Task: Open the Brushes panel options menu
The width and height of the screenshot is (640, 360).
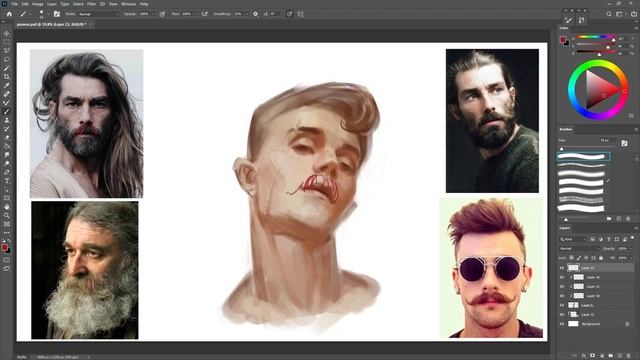Action: pyautogui.click(x=636, y=129)
